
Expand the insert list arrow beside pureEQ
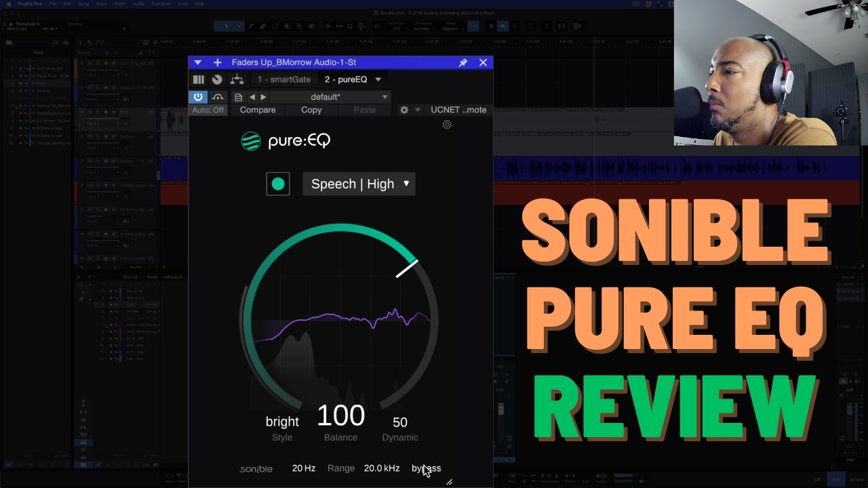point(379,79)
